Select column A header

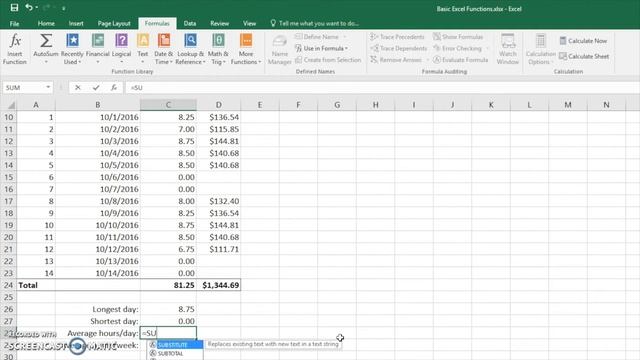(36, 105)
